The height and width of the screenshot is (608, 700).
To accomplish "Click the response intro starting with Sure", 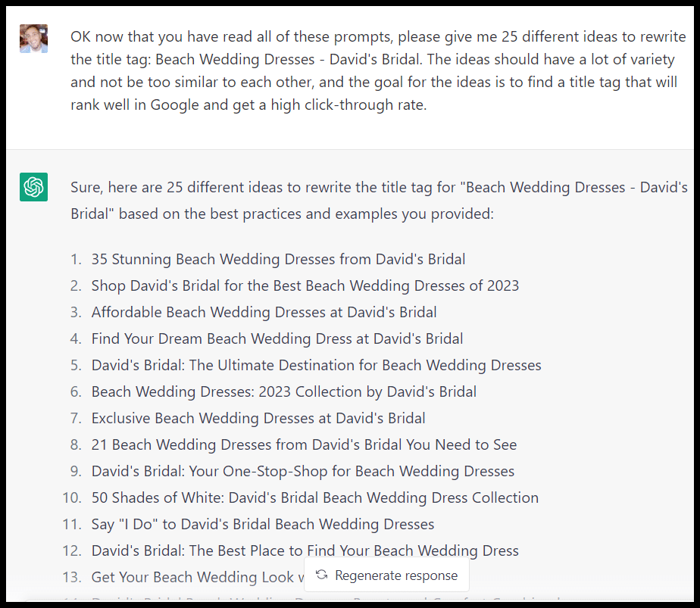I will click(x=379, y=200).
